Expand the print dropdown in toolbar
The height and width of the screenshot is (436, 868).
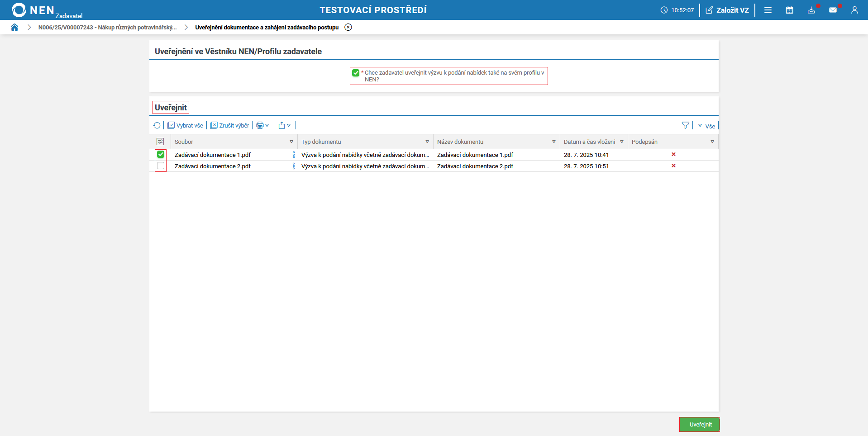coord(262,126)
